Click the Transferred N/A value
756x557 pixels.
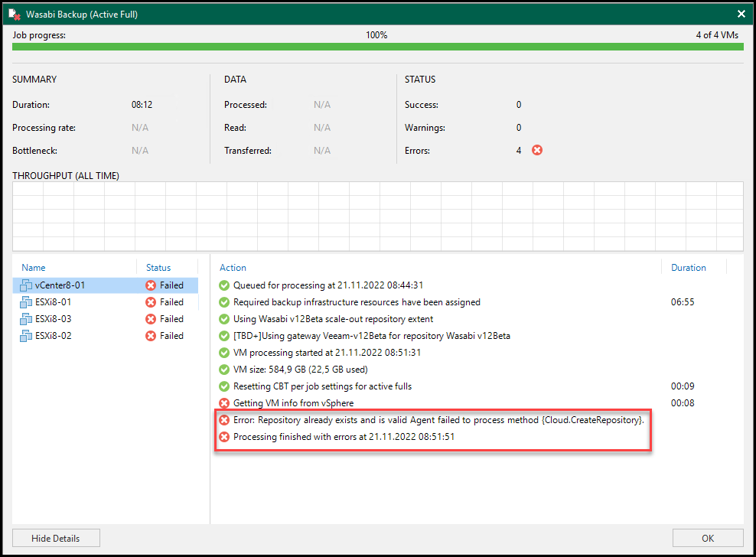[322, 151]
